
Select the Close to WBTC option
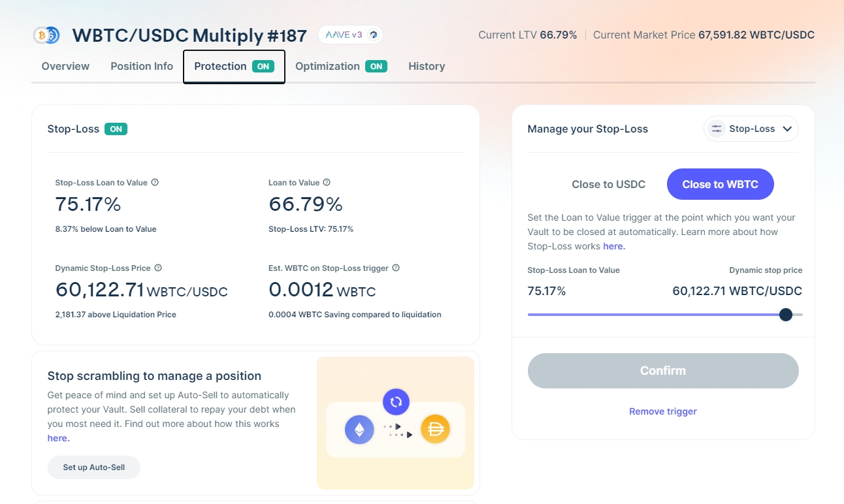pos(720,184)
